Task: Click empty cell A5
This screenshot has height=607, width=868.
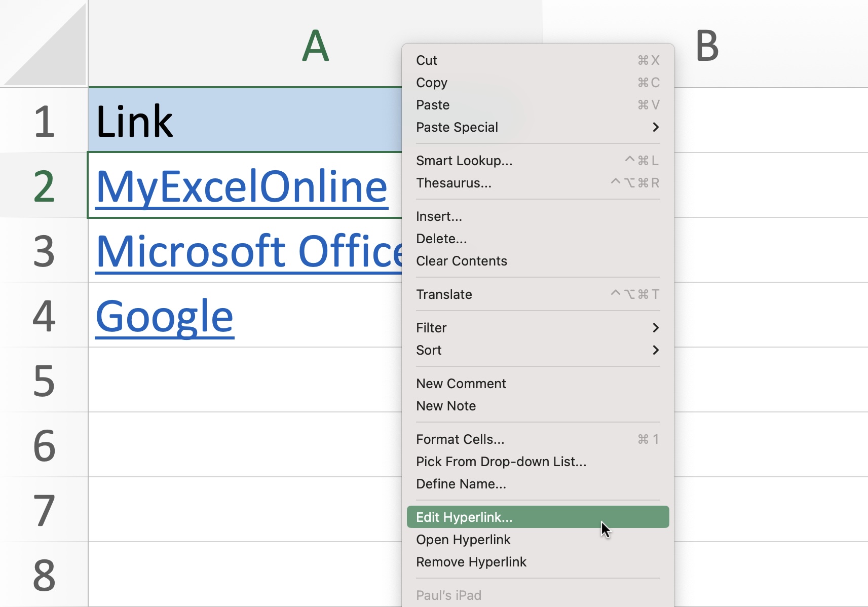Action: [245, 380]
